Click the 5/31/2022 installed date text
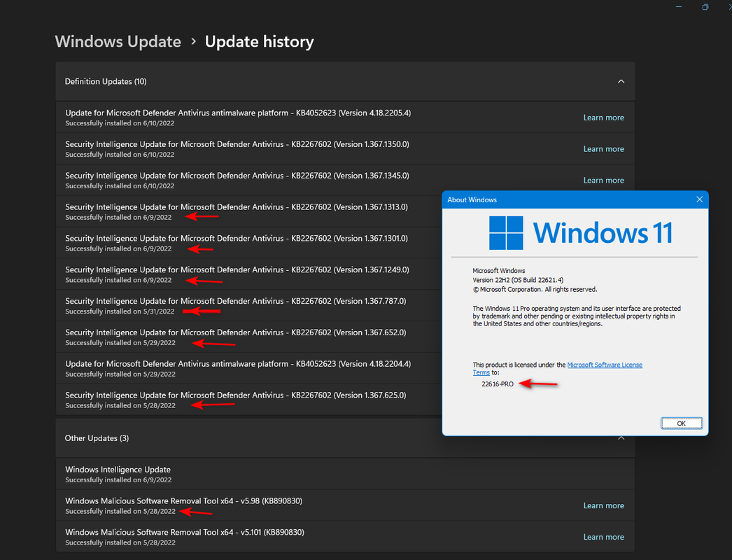 [159, 311]
